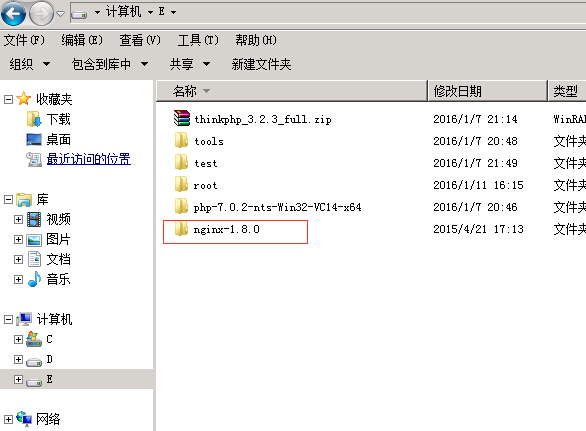Expand the drive D tree node

(18, 359)
